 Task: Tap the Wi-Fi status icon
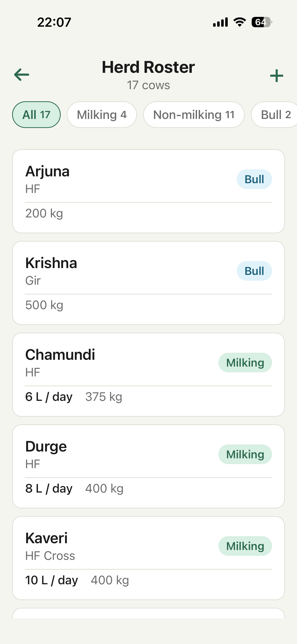240,22
